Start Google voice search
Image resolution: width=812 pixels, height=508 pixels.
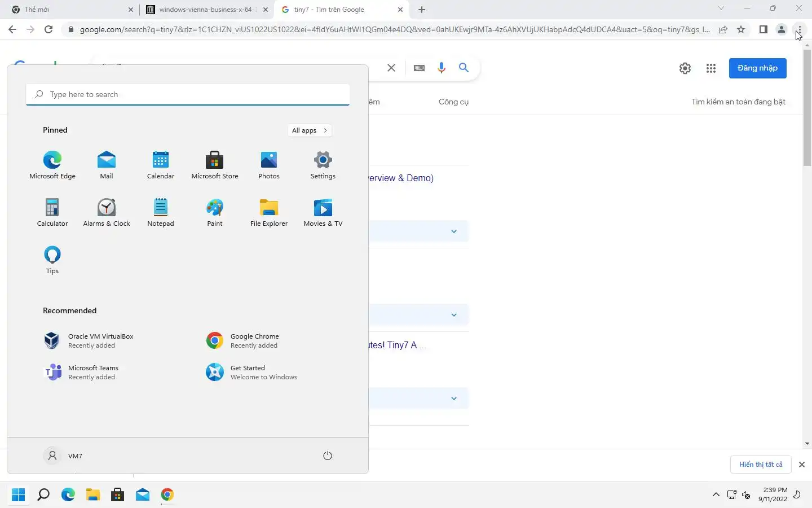442,68
